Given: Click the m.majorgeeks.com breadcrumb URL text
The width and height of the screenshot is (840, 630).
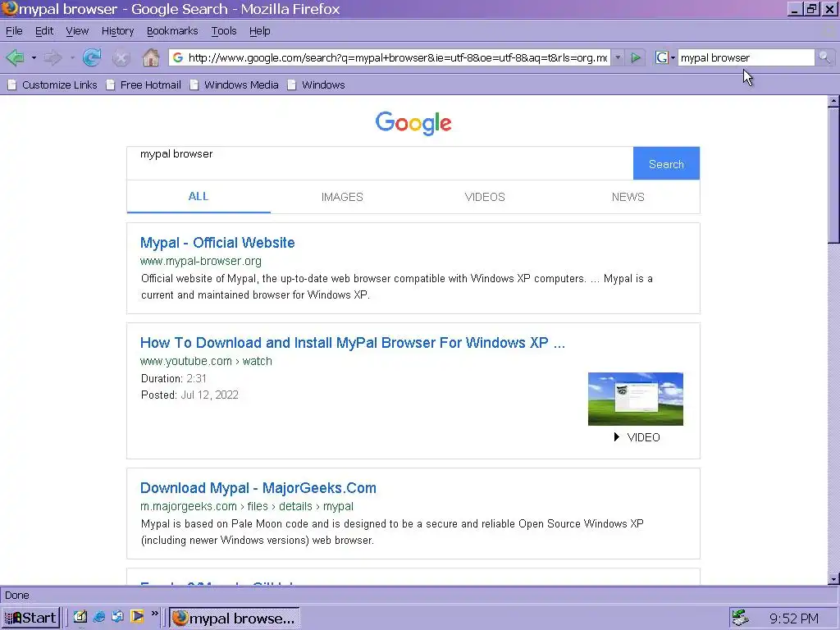Looking at the screenshot, I should pyautogui.click(x=247, y=506).
